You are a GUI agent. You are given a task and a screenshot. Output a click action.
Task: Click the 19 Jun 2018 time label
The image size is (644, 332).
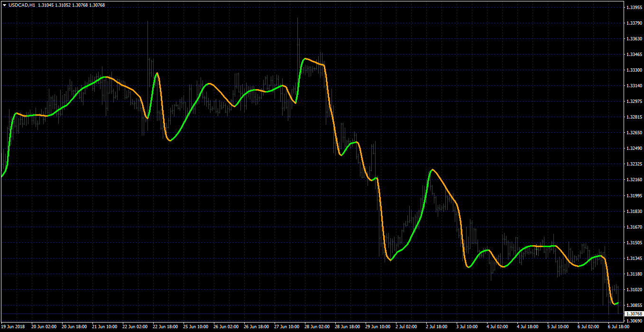pos(13,327)
